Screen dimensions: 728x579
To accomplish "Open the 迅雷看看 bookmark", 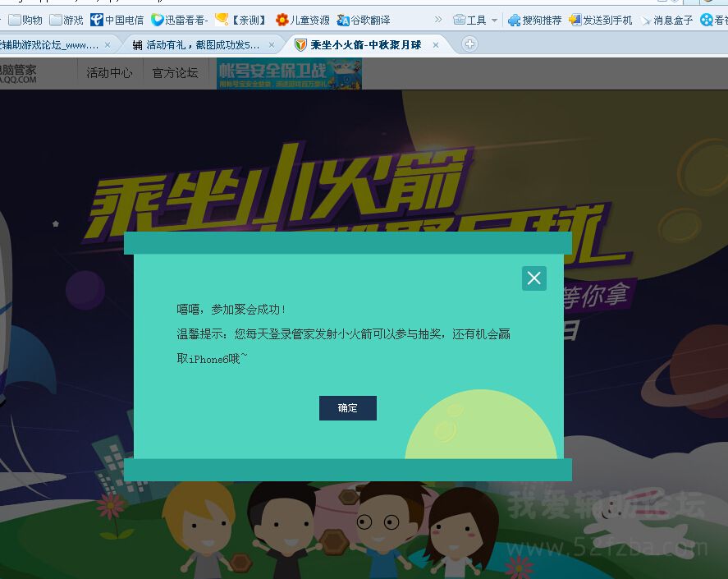I will (180, 20).
